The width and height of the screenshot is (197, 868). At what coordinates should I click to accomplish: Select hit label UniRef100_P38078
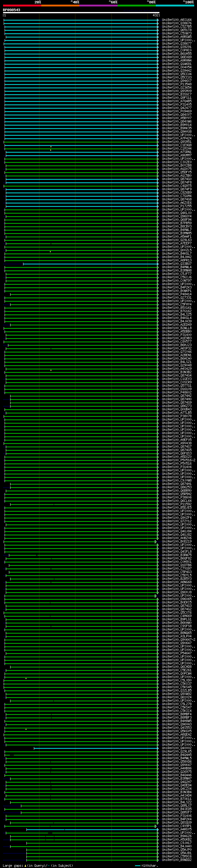pos(176,416)
